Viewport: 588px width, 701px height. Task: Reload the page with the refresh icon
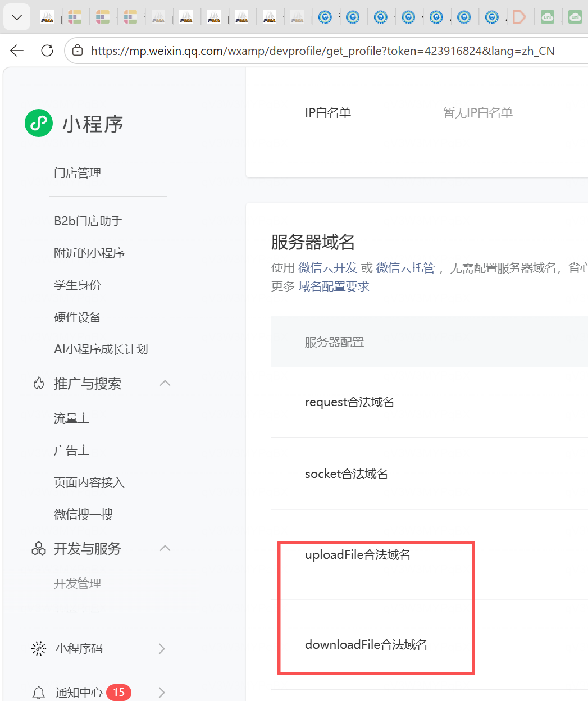(47, 51)
